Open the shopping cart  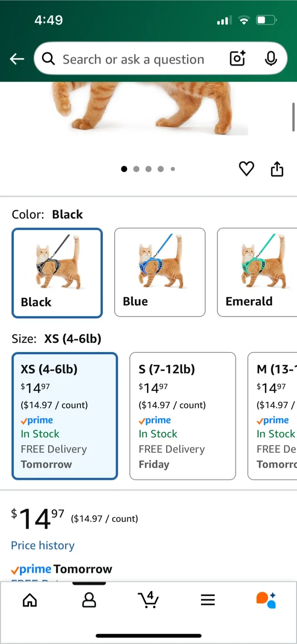[148, 600]
